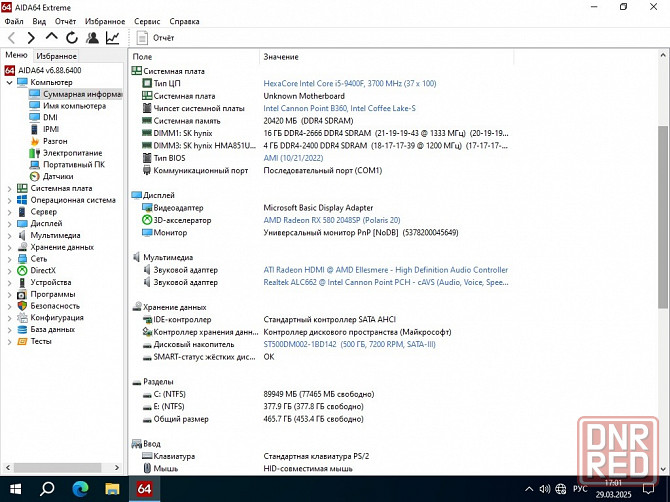The image size is (670, 502).
Task: Select the IPMI tree item
Action: pos(51,129)
